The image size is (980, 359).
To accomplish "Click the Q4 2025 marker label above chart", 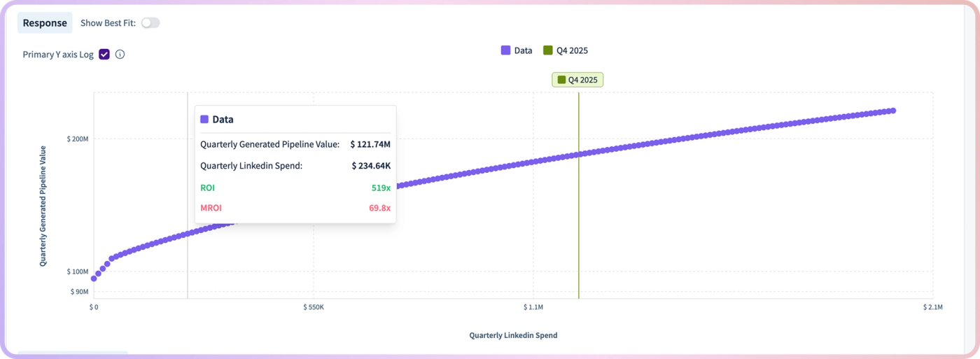I will [577, 80].
